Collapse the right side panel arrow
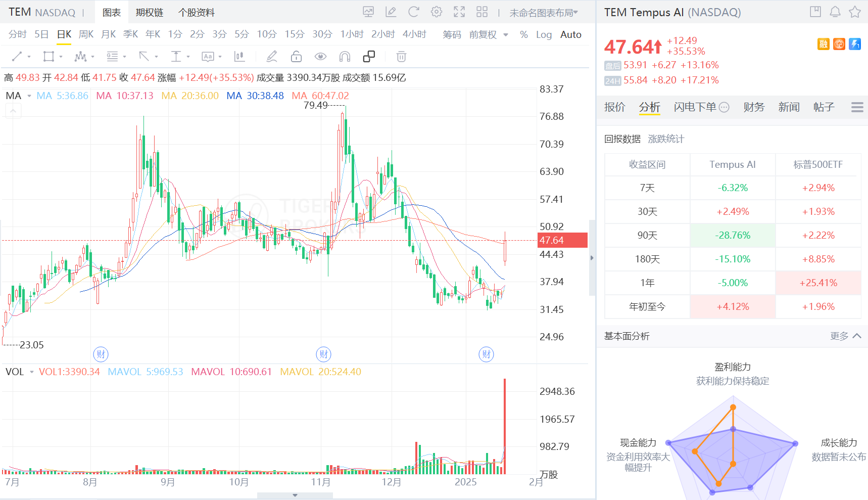Screen dimensions: 868x500 point(592,258)
